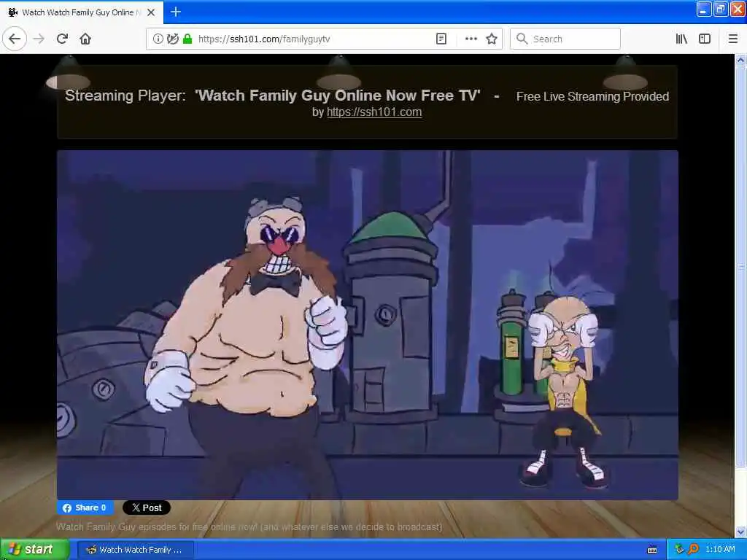Click the streaming video player
The height and width of the screenshot is (560, 747).
368,324
